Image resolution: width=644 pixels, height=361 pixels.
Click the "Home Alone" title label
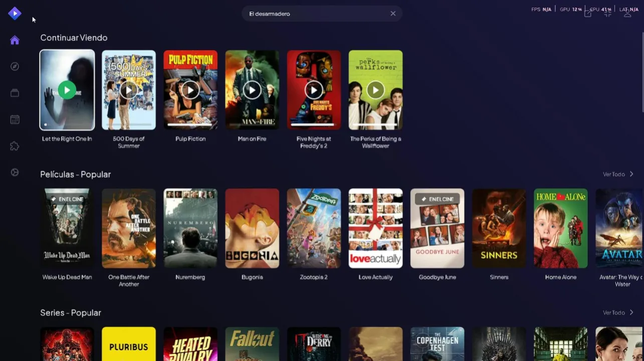[x=560, y=277]
